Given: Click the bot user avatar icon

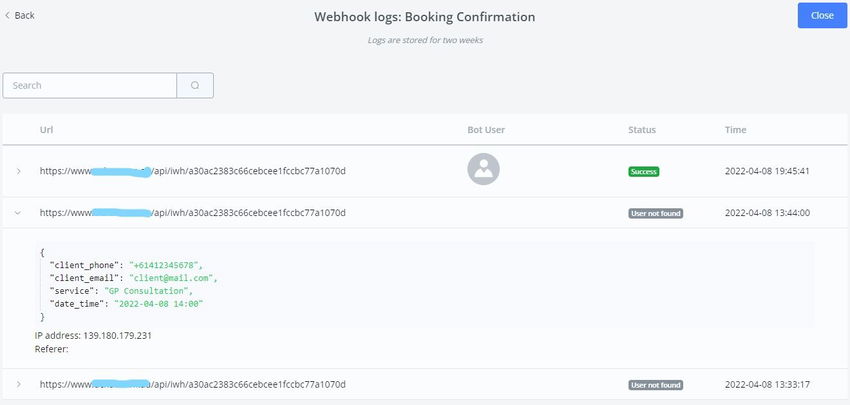Looking at the screenshot, I should tap(483, 170).
